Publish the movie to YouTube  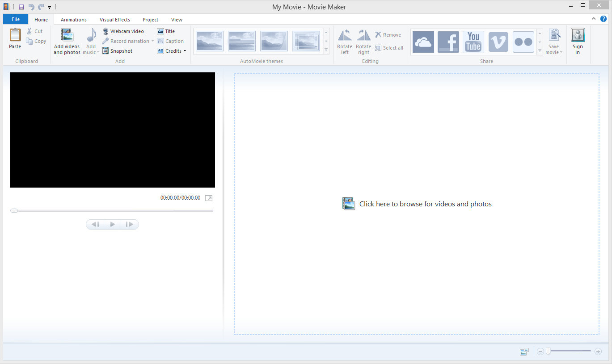[473, 42]
